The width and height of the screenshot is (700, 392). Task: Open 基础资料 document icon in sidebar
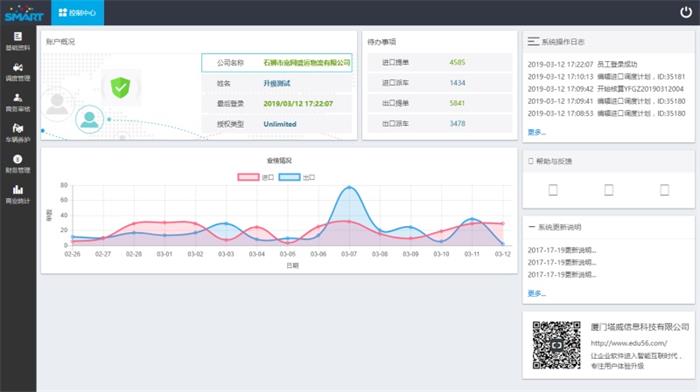pos(18,37)
